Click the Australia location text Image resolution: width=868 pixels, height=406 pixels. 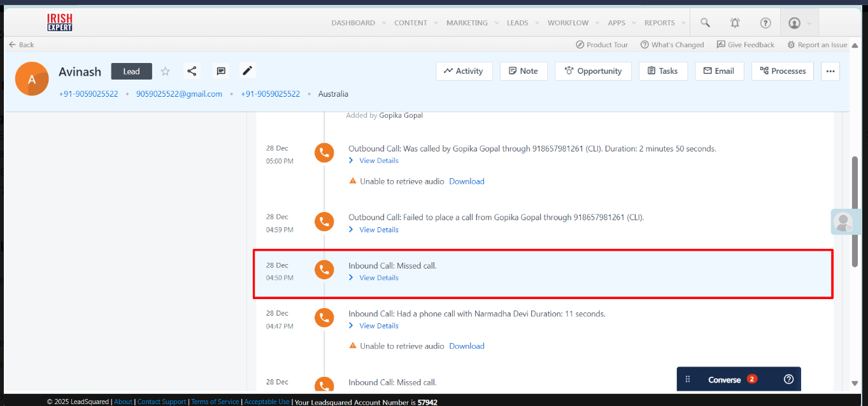(x=333, y=94)
